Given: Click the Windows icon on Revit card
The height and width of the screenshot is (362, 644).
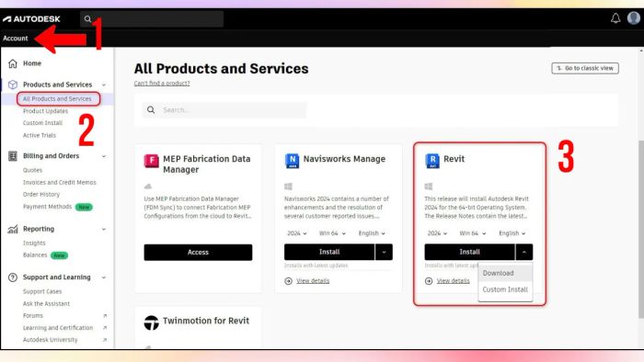Looking at the screenshot, I should (x=429, y=187).
